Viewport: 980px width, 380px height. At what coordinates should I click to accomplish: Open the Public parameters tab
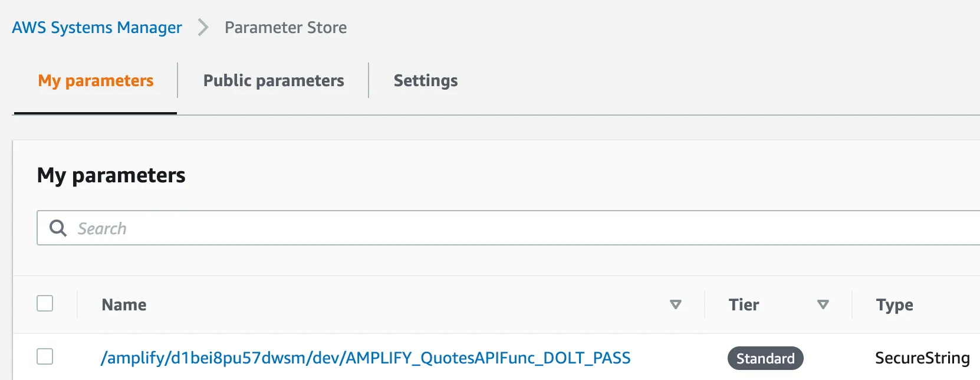(x=274, y=81)
